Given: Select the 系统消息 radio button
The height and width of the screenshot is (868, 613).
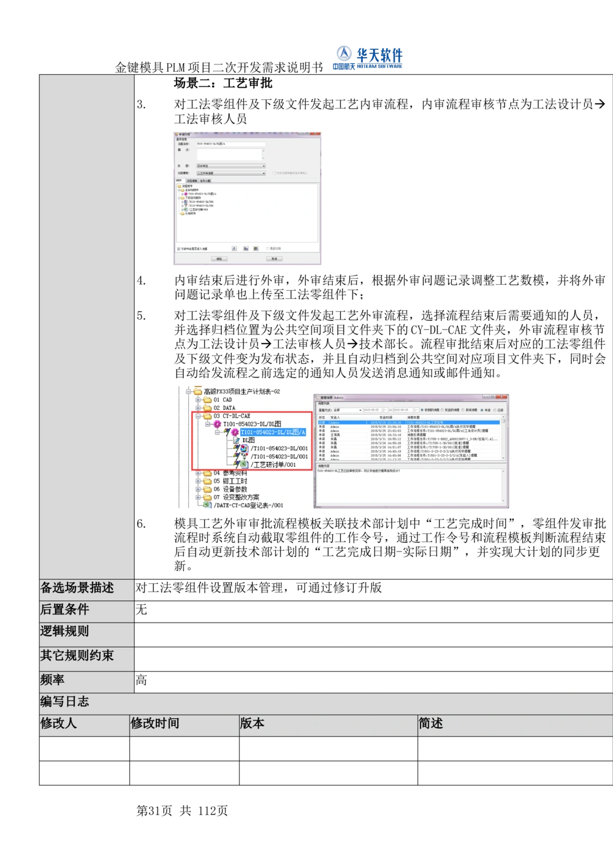Looking at the screenshot, I should coord(463,410).
